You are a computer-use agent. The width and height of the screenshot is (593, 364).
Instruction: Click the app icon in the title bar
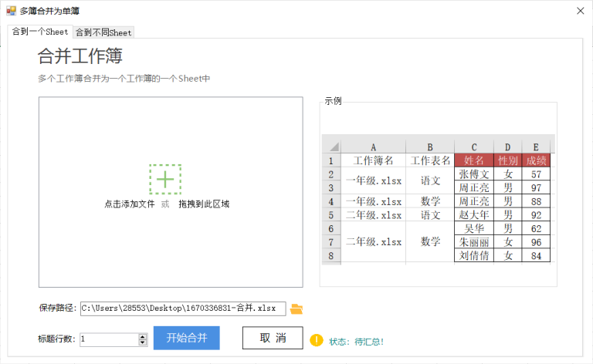(x=11, y=11)
